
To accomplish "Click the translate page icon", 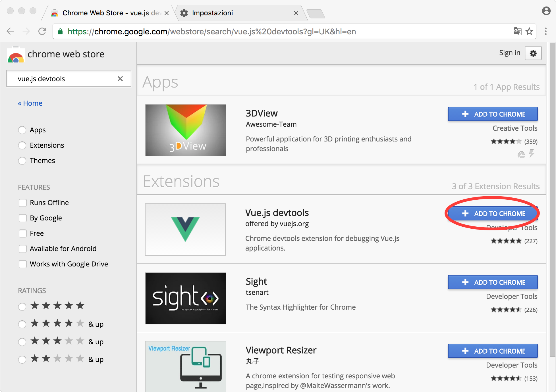I will click(518, 31).
